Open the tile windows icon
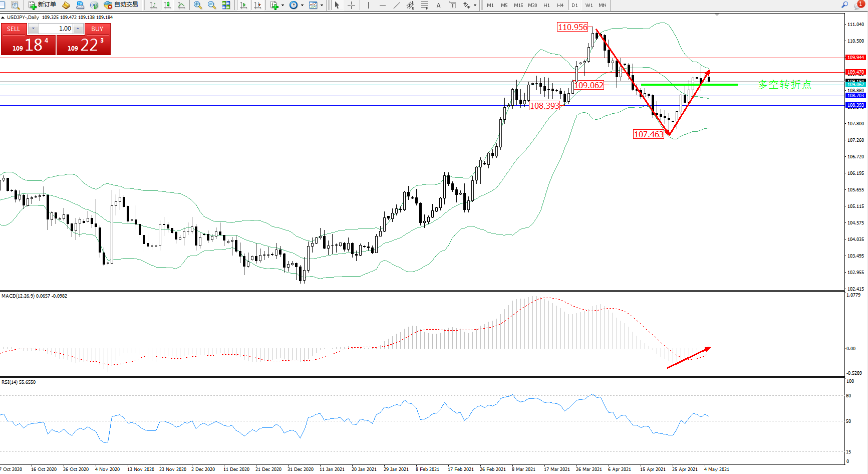868x474 pixels. click(226, 5)
